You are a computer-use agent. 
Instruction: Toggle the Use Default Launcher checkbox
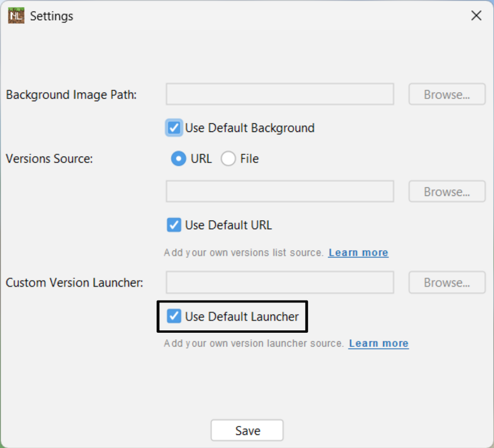click(x=174, y=317)
